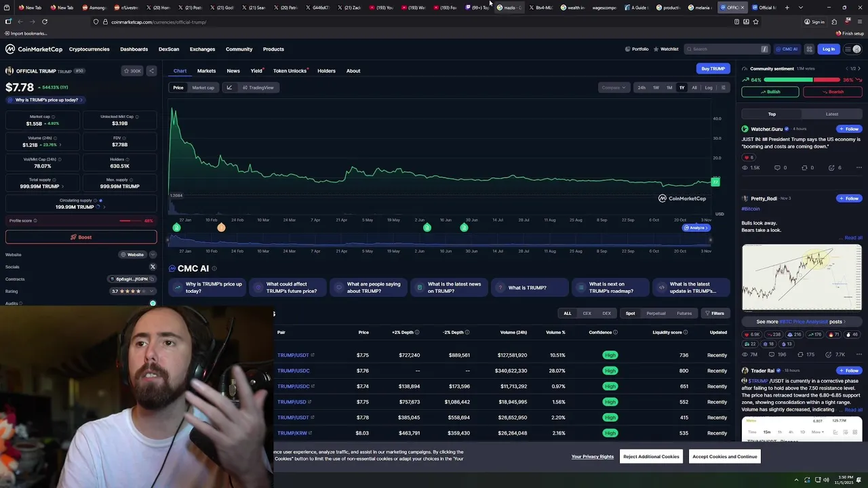Switch chart to line-style icon

pos(229,87)
